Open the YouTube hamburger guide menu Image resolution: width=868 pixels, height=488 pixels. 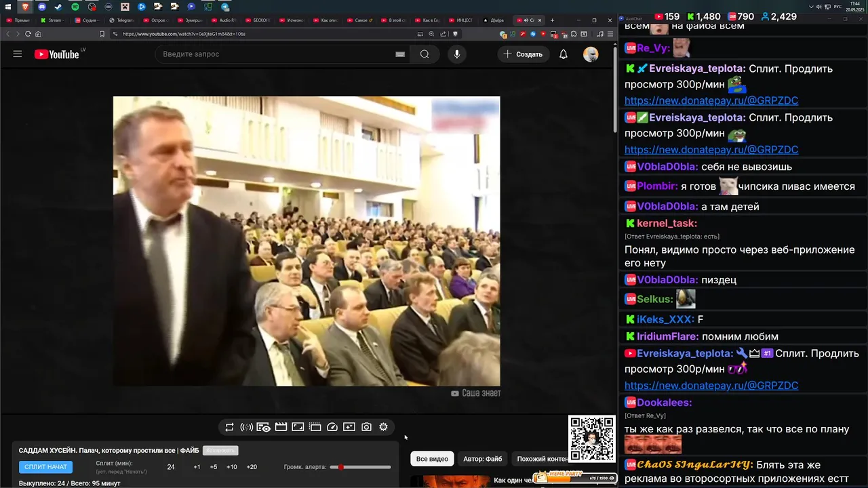[18, 54]
